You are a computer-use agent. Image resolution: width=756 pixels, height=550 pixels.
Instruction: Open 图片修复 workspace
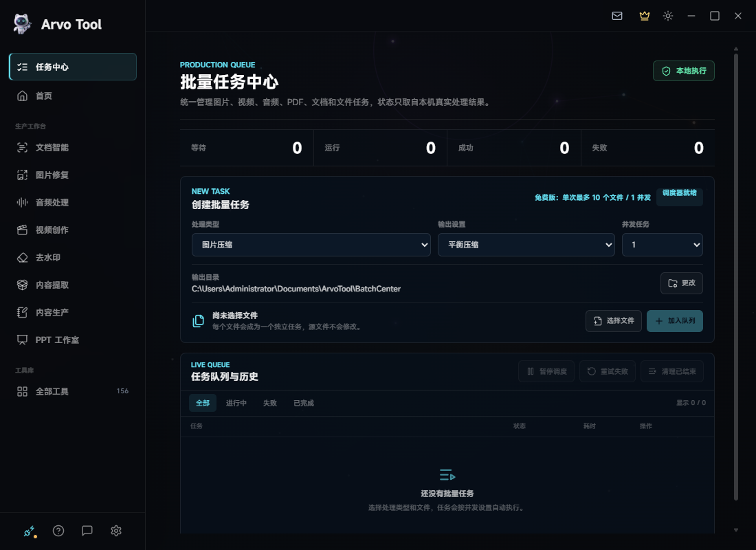[73, 175]
